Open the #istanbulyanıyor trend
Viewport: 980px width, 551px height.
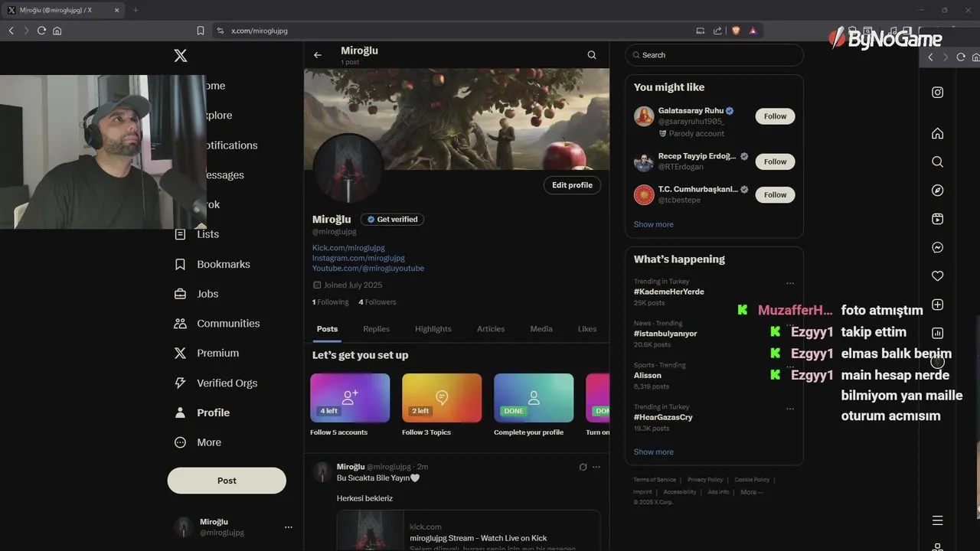coord(665,334)
